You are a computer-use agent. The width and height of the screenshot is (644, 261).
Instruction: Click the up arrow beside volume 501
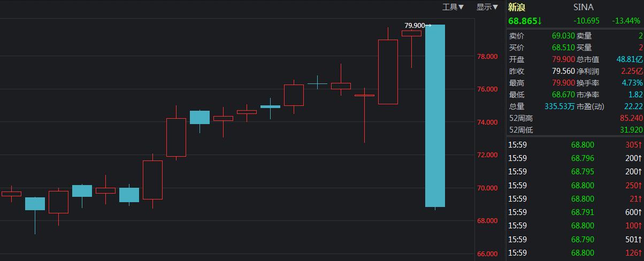[x=640, y=239]
